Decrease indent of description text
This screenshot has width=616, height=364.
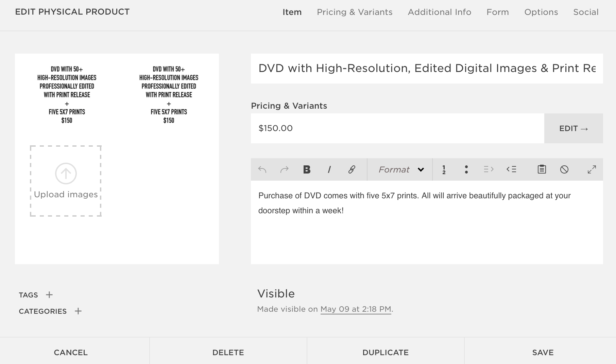coord(511,169)
